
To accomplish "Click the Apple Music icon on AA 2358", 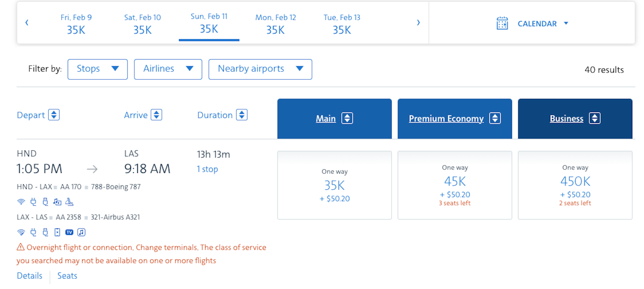I will pos(81,232).
